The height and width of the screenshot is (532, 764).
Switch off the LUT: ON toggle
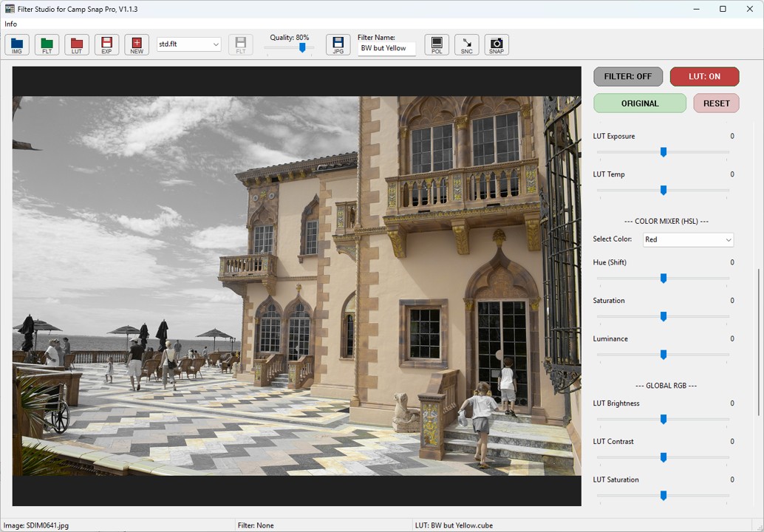click(703, 76)
